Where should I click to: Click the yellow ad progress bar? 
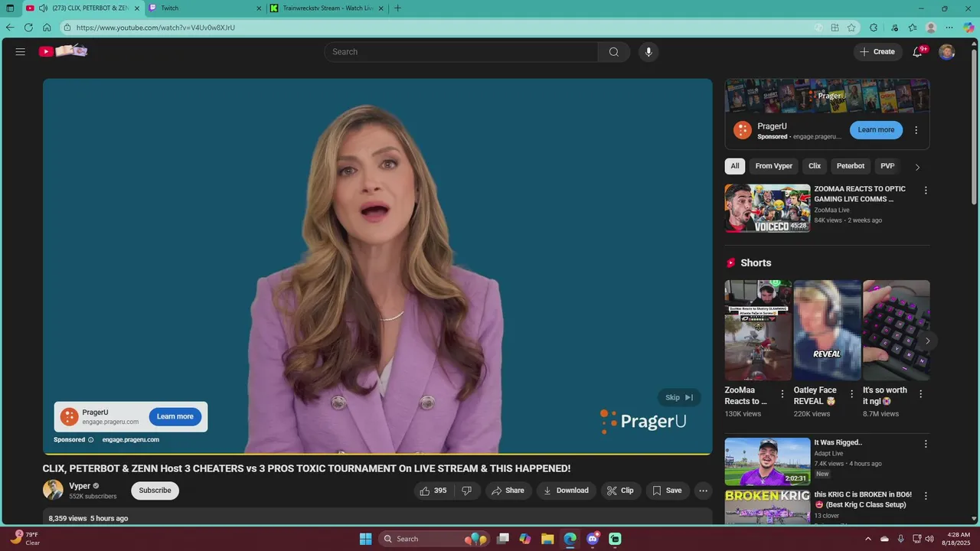[x=377, y=454]
